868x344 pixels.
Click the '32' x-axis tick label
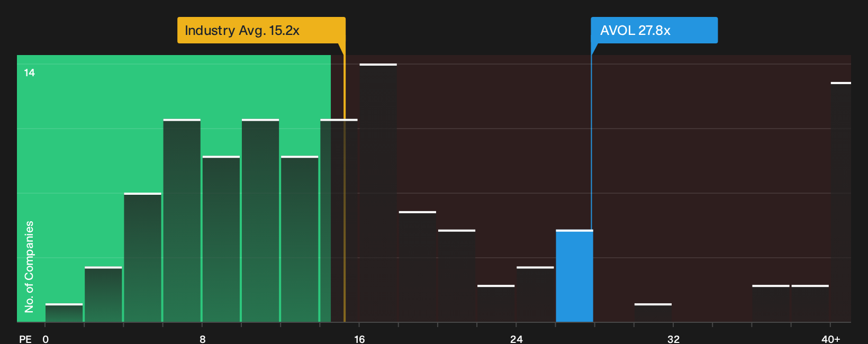coord(673,339)
